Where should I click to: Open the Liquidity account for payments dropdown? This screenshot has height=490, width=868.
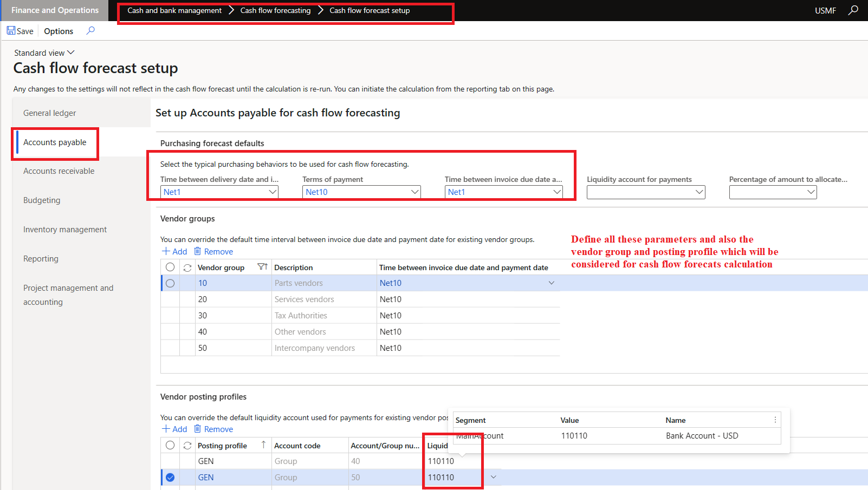[699, 192]
